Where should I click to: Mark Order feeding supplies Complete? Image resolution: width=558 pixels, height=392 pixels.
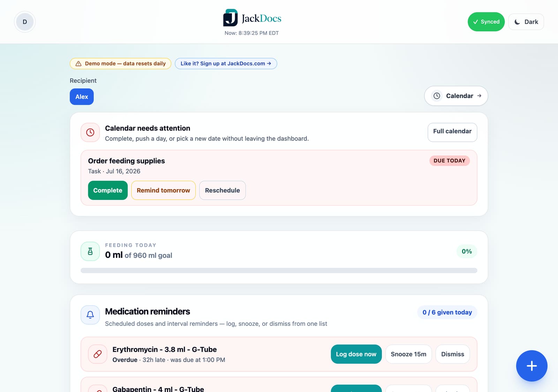click(x=108, y=190)
